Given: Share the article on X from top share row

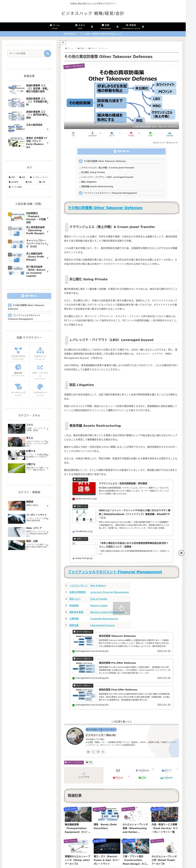Looking at the screenshot, I should 73,134.
